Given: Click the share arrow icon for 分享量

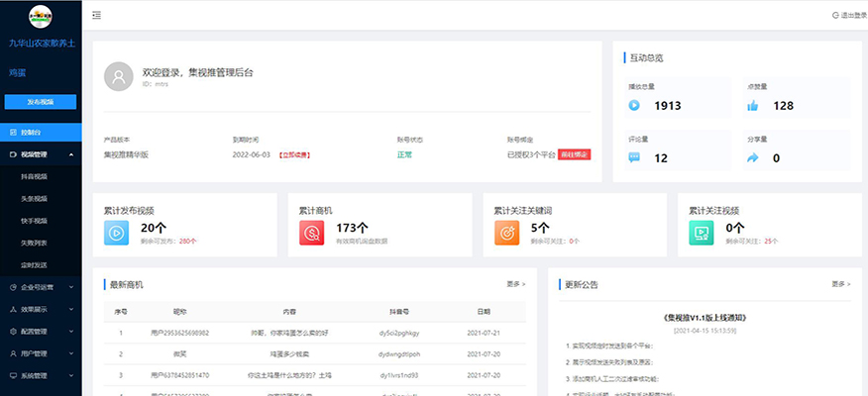Looking at the screenshot, I should point(751,157).
